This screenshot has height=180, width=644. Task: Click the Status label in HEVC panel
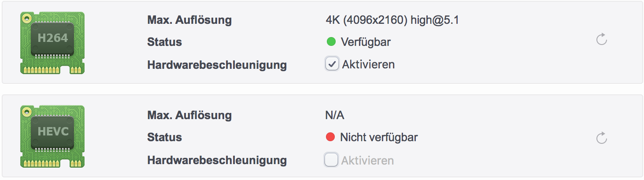tap(164, 137)
